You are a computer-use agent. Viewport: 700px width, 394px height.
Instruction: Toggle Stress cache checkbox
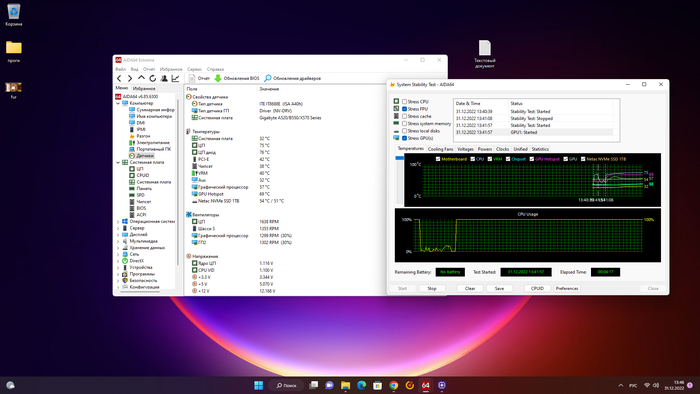[x=404, y=116]
